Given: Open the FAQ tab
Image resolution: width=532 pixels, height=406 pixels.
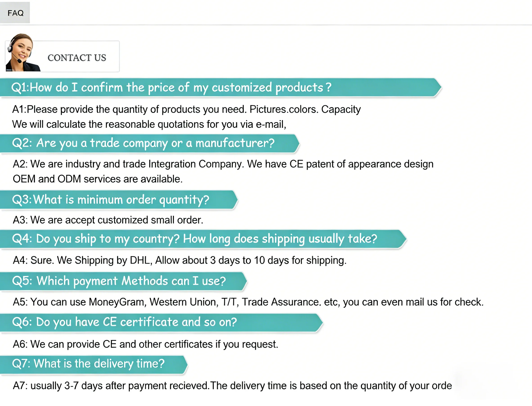Looking at the screenshot, I should (x=15, y=13).
